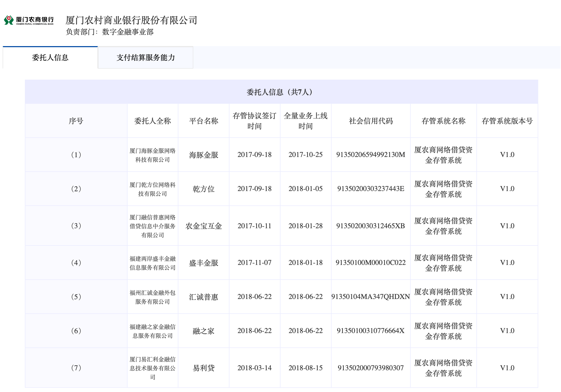The width and height of the screenshot is (561, 392).
Task: Click the 2018-01-28 launch date
Action: tap(306, 226)
